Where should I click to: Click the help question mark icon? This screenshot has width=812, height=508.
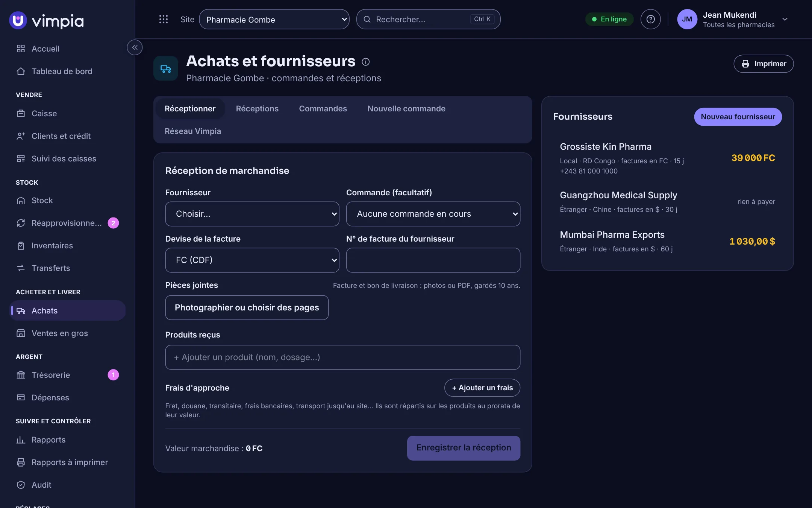tap(650, 19)
